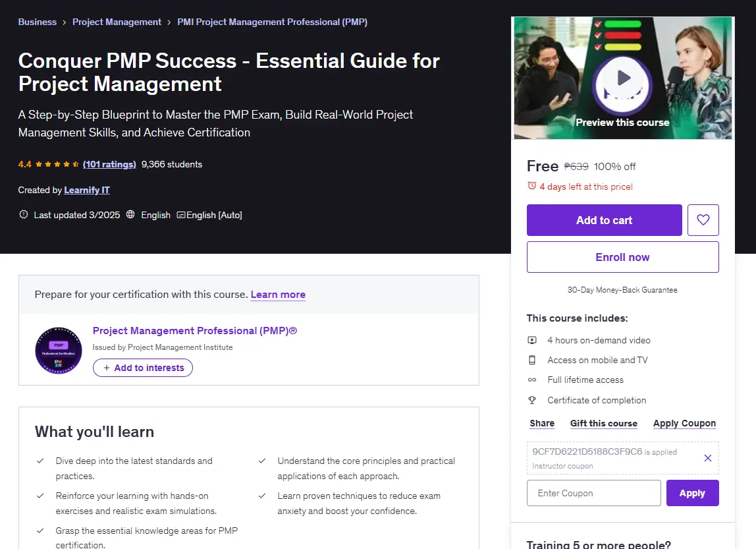Open the 101 ratings link
Screen dimensions: 756x549
[109, 164]
